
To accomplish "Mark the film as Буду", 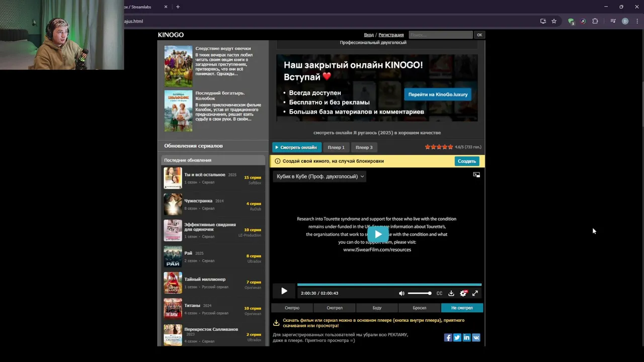I will click(377, 308).
